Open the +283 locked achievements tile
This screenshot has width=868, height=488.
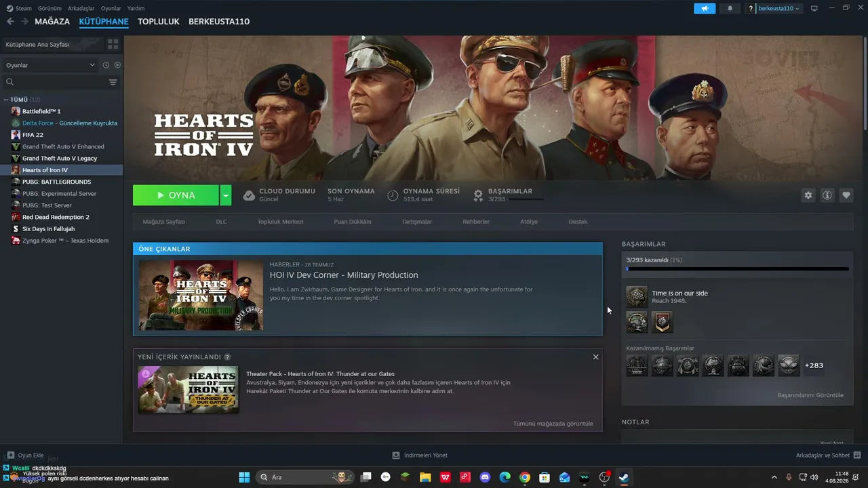pos(814,365)
